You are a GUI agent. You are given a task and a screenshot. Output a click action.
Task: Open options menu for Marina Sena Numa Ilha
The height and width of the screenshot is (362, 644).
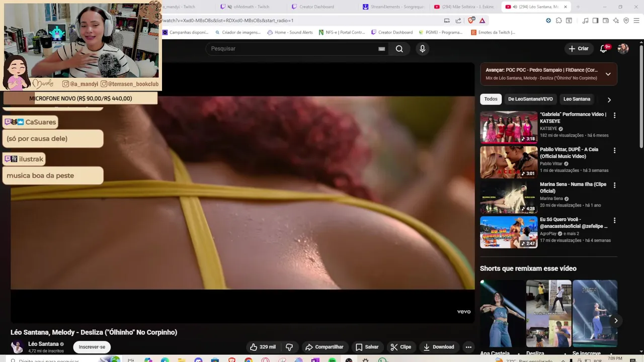(614, 185)
